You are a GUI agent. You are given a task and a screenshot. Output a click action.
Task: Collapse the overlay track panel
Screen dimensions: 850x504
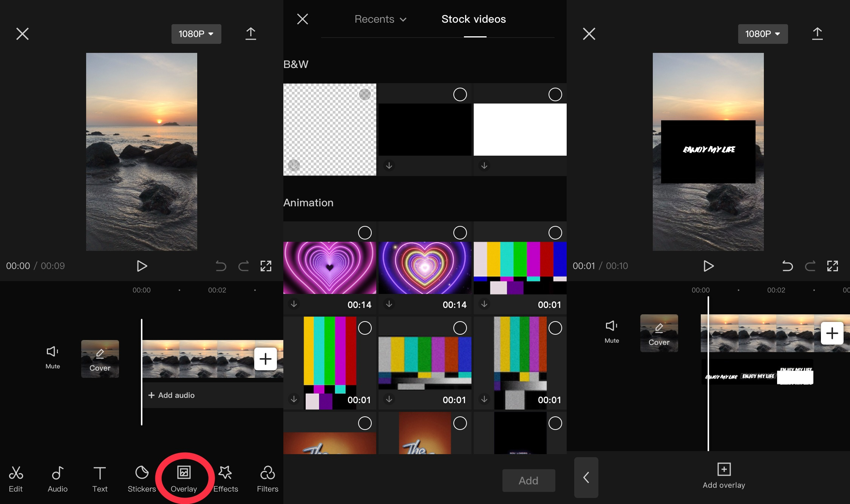(x=586, y=478)
